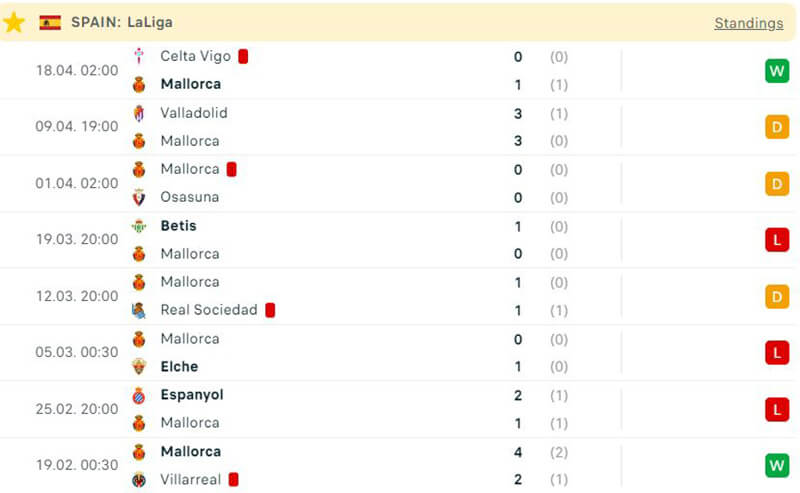Click the yellow favorite star icon
The height and width of the screenshot is (493, 800).
pos(14,22)
